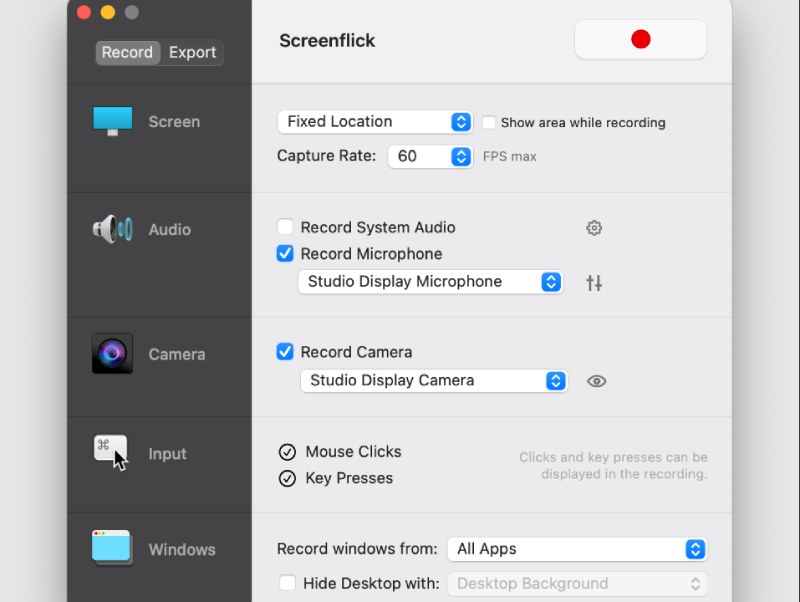Disable Record Microphone checkbox

286,254
